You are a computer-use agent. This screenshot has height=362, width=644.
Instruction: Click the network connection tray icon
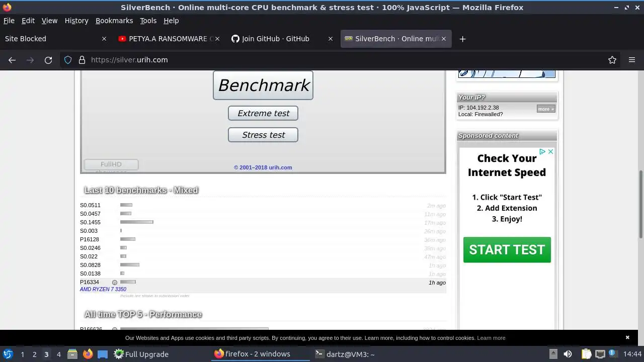point(600,354)
